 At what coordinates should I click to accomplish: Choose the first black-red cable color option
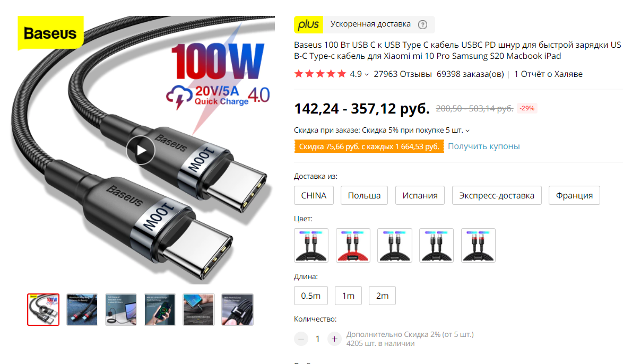(311, 246)
